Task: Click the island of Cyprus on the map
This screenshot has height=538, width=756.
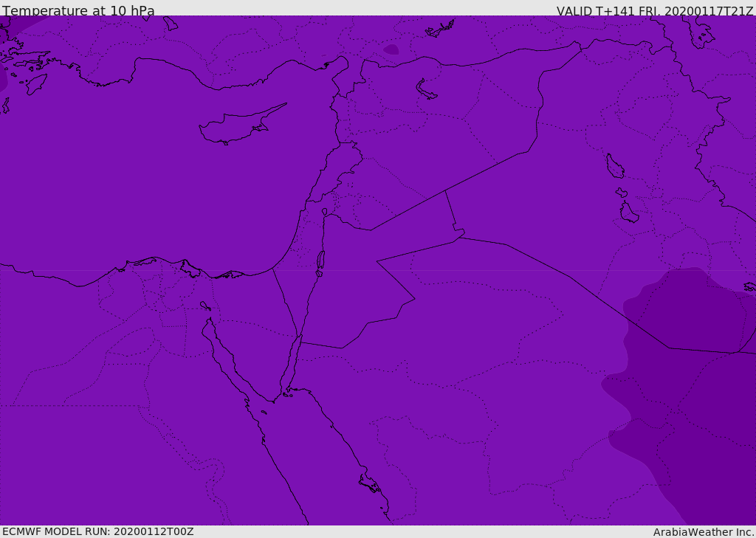Action: click(238, 126)
